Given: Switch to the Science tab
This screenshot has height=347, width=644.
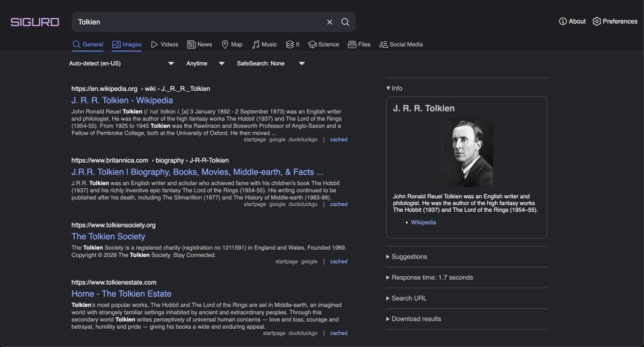Looking at the screenshot, I should [324, 45].
